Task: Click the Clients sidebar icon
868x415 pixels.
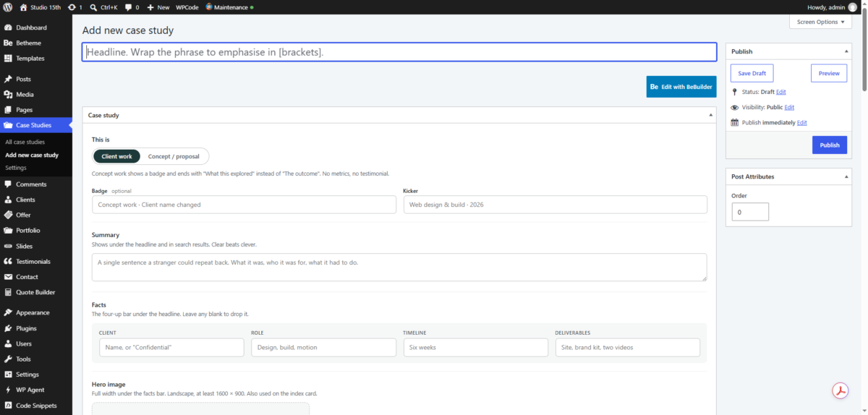Action: click(8, 200)
